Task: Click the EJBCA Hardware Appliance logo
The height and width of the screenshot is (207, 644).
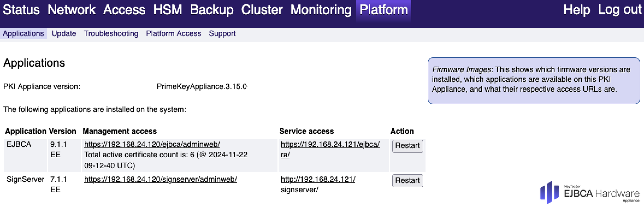Action: tap(589, 193)
